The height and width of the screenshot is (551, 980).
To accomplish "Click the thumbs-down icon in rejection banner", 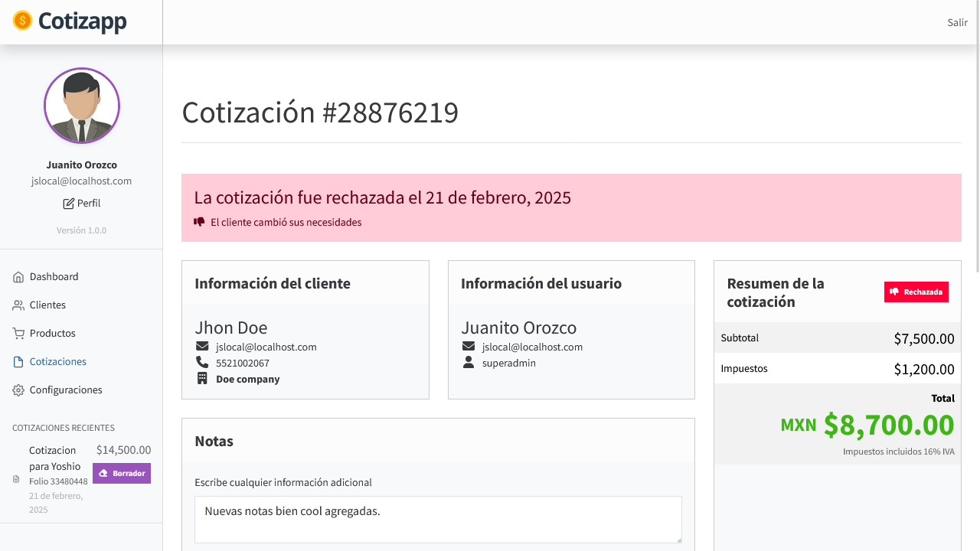I will (x=199, y=222).
